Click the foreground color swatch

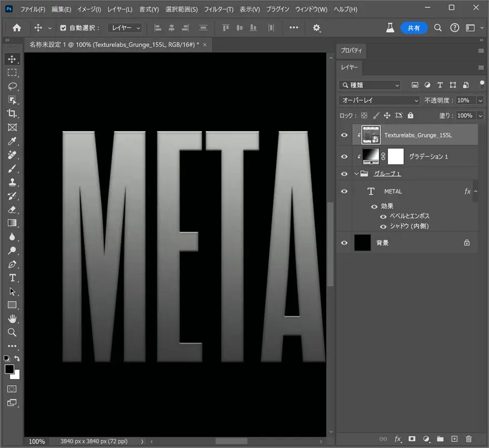9,369
